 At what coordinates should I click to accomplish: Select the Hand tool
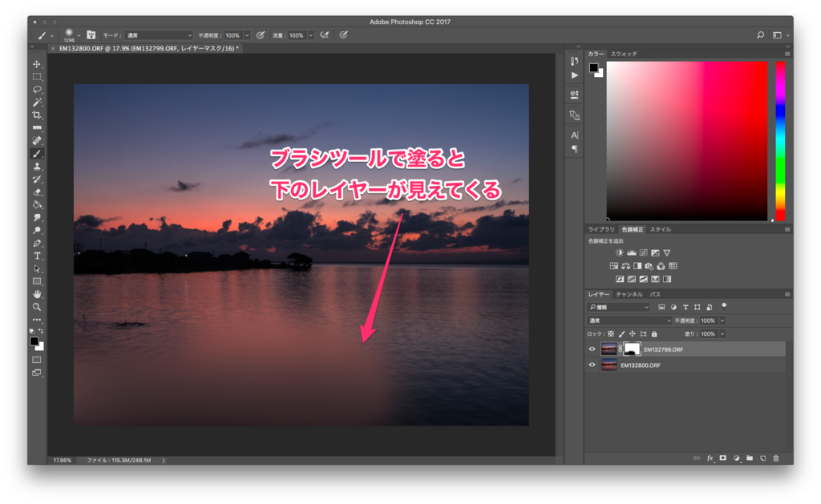[37, 294]
